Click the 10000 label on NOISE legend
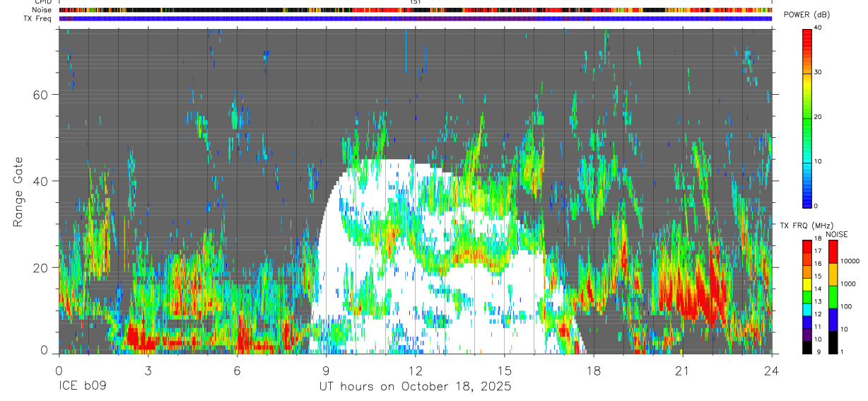The width and height of the screenshot is (868, 401). click(x=850, y=261)
